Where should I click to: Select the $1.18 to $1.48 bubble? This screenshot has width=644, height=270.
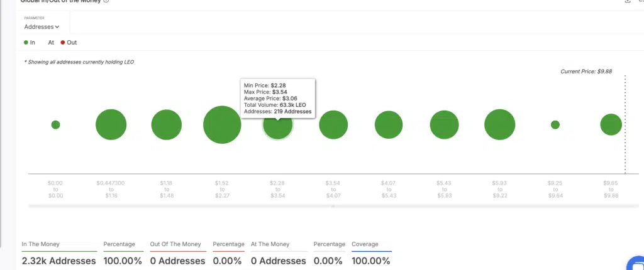tap(166, 125)
